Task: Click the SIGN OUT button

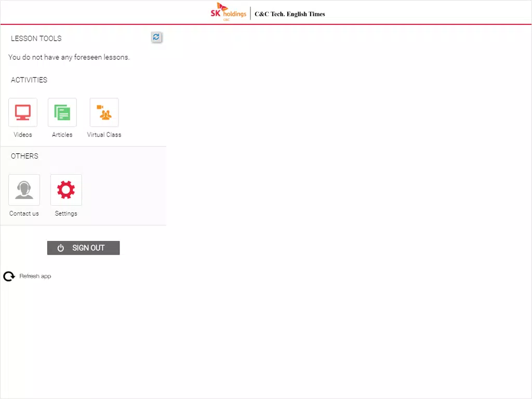Action: (84, 248)
